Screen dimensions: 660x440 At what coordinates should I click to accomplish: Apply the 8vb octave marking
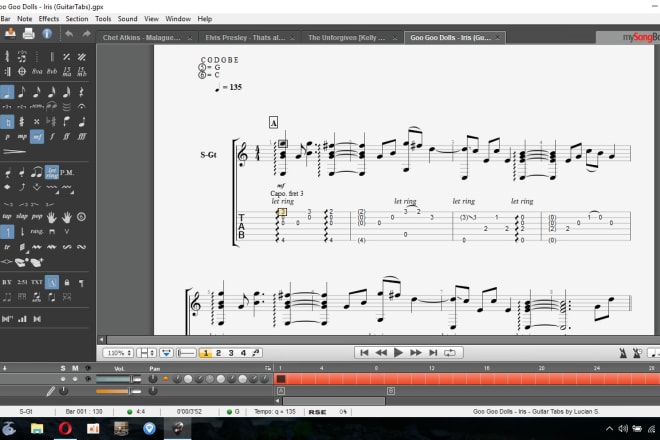(52, 72)
